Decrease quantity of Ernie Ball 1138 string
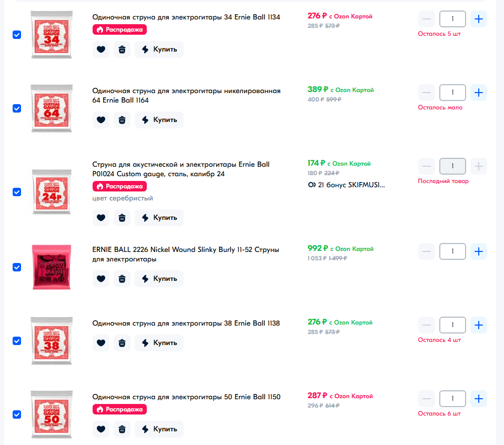Viewport: 504px width, 445px height. click(x=427, y=325)
